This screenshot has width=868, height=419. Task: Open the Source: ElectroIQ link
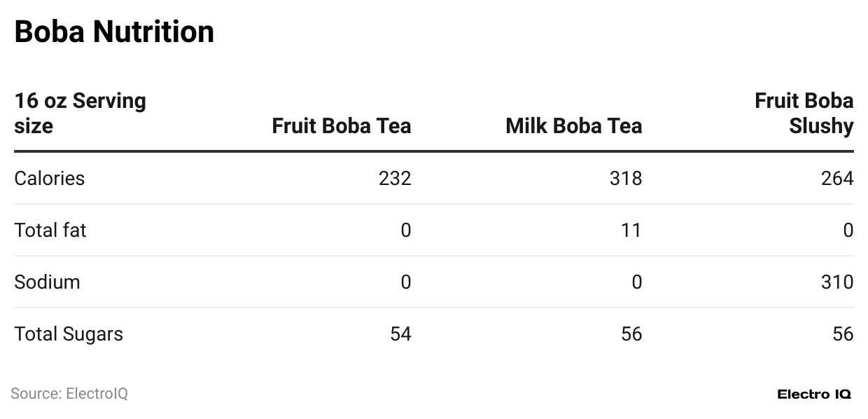tap(69, 394)
